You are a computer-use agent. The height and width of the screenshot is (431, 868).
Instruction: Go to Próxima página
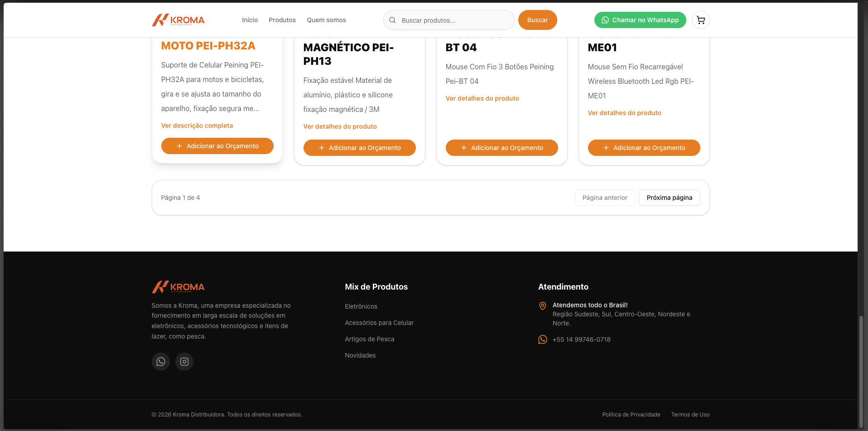click(x=670, y=198)
